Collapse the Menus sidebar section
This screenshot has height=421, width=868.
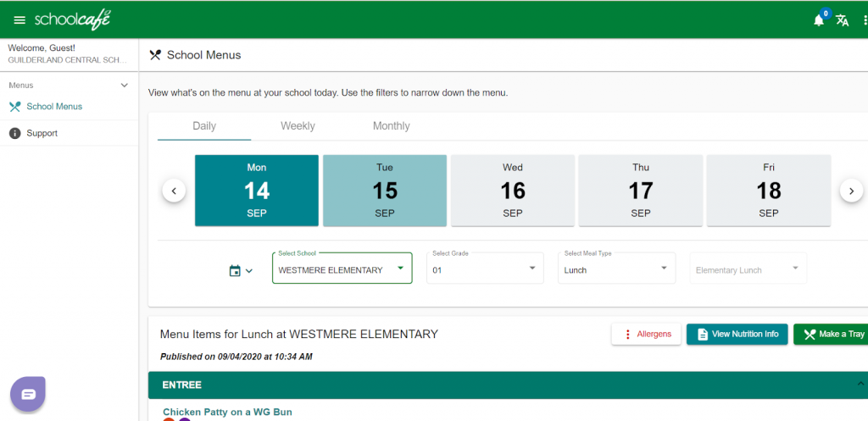[125, 86]
